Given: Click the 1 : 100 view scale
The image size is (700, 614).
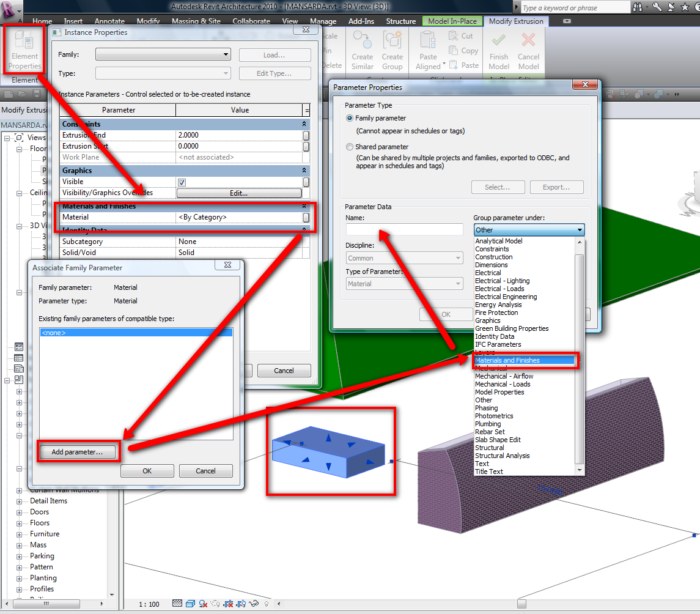Looking at the screenshot, I should pos(149,604).
